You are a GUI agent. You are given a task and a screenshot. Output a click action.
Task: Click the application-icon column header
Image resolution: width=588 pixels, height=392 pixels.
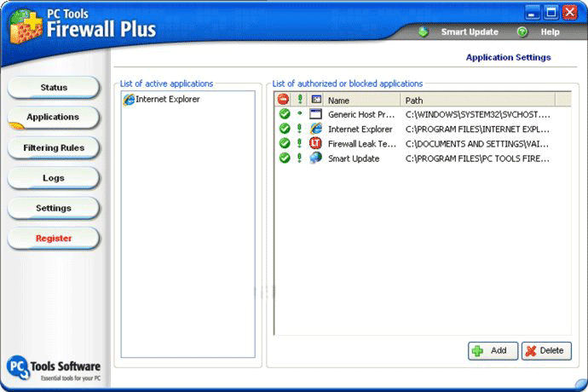(x=316, y=100)
